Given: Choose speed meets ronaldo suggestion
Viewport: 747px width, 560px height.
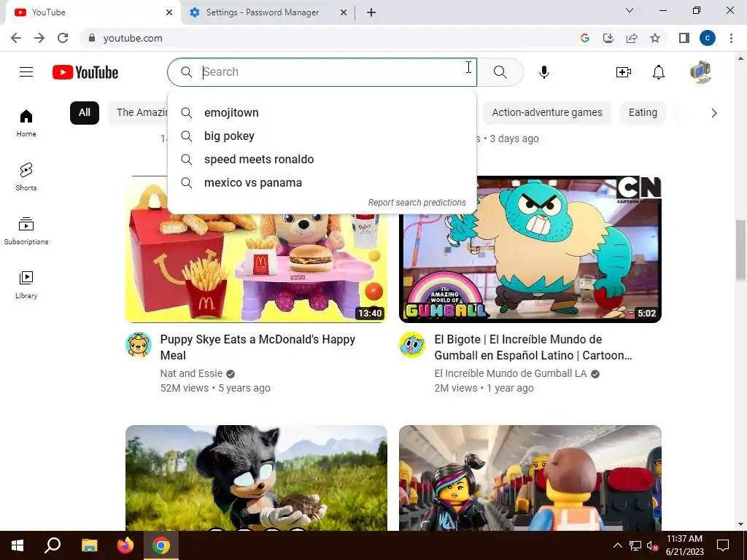Looking at the screenshot, I should [x=322, y=160].
